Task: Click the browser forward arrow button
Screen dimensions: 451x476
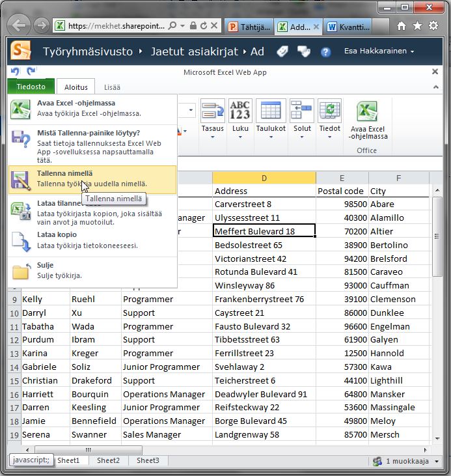Action: 41,25
